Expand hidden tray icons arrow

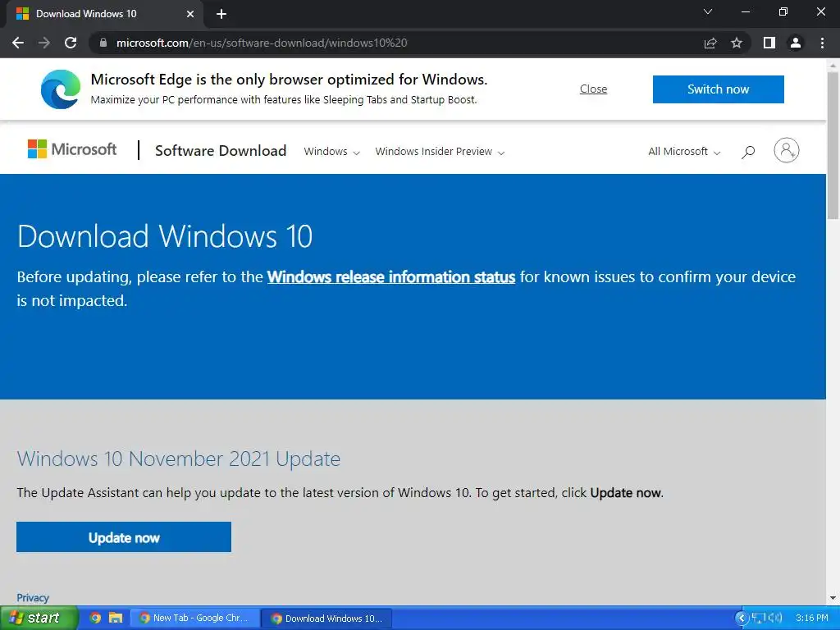(x=742, y=618)
